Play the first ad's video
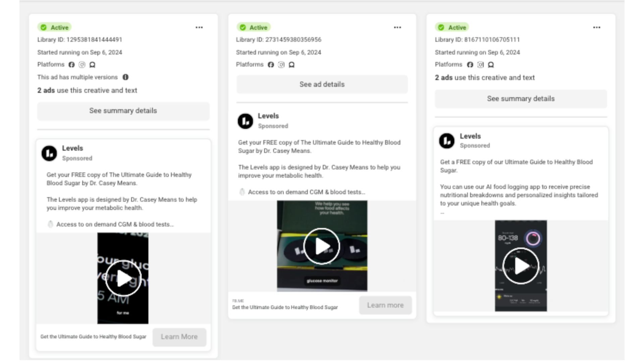Image resolution: width=644 pixels, height=362 pixels. (123, 278)
